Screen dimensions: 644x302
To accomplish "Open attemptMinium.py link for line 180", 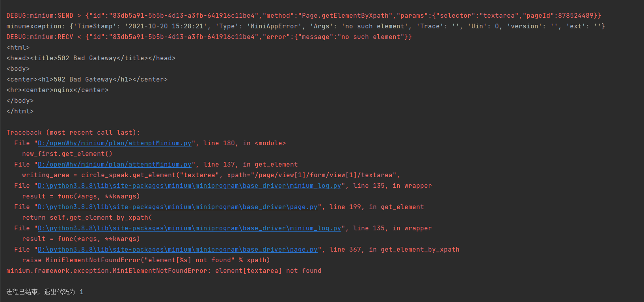I will tap(114, 143).
